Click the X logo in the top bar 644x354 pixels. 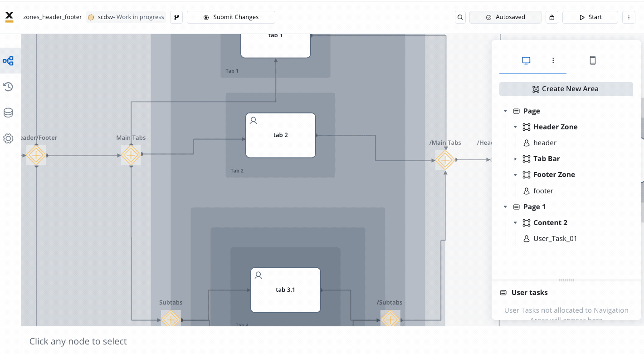pyautogui.click(x=9, y=17)
